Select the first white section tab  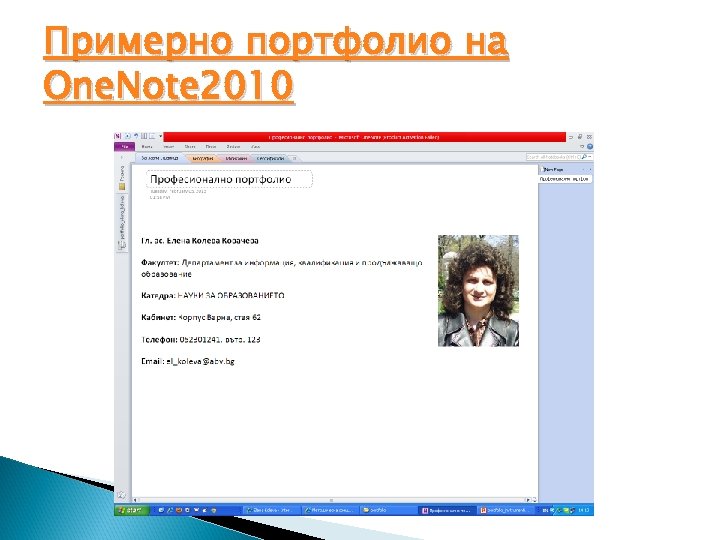point(160,158)
